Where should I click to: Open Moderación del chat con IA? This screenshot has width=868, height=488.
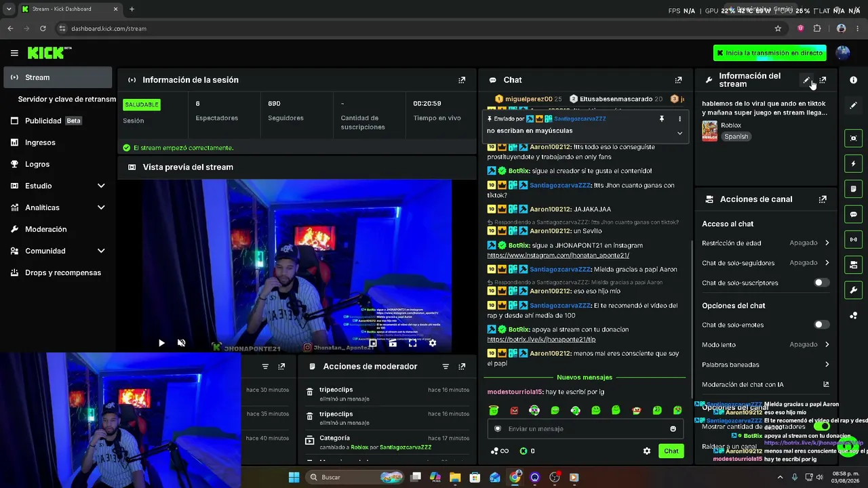(x=766, y=384)
